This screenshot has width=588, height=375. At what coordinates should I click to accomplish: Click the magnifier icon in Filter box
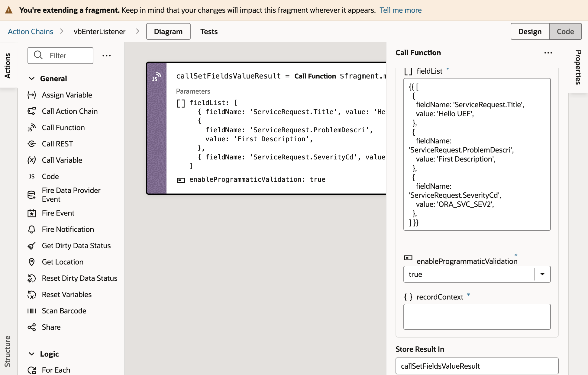pyautogui.click(x=38, y=55)
